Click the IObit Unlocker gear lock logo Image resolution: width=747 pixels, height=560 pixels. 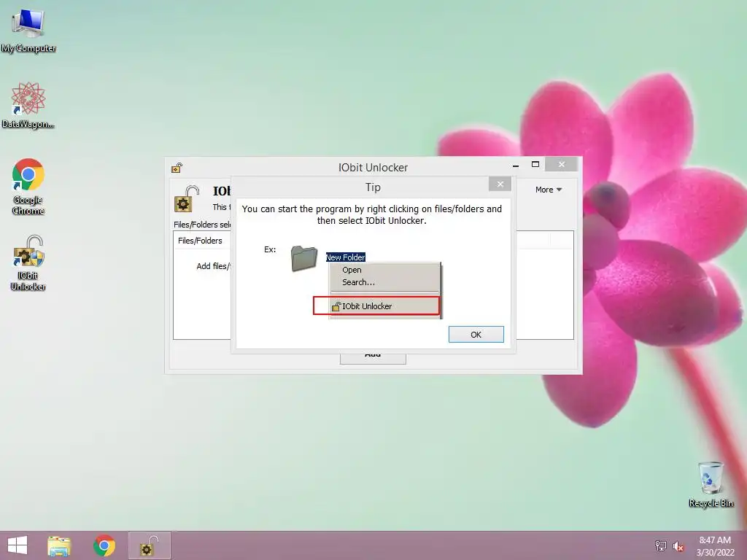coord(186,199)
